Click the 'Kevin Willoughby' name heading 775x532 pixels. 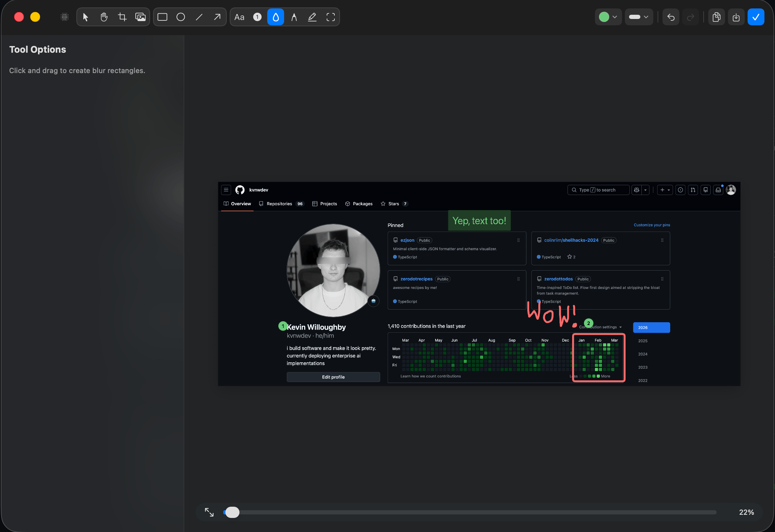(x=316, y=327)
